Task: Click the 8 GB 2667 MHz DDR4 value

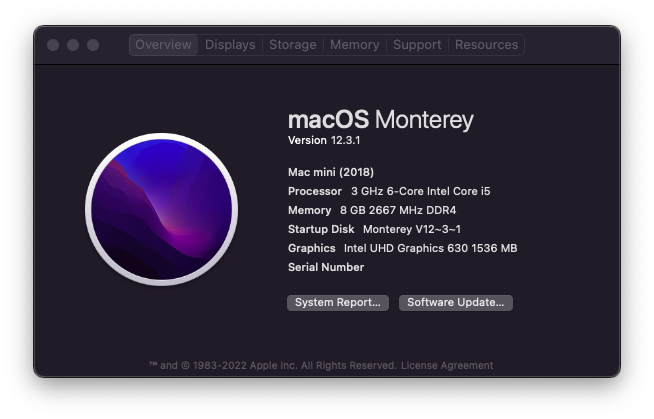Action: tap(398, 210)
